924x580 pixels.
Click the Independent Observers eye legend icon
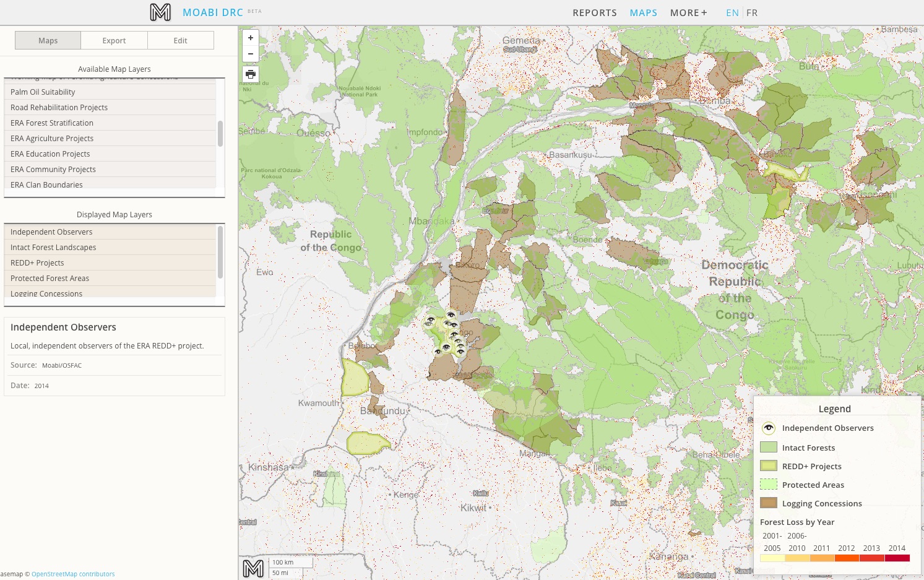point(769,428)
